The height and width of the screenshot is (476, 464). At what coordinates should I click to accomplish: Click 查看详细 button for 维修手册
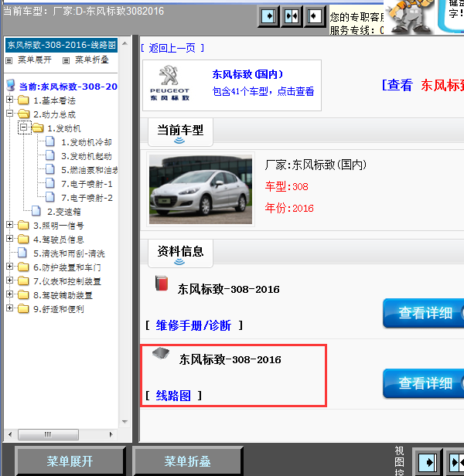tap(424, 313)
